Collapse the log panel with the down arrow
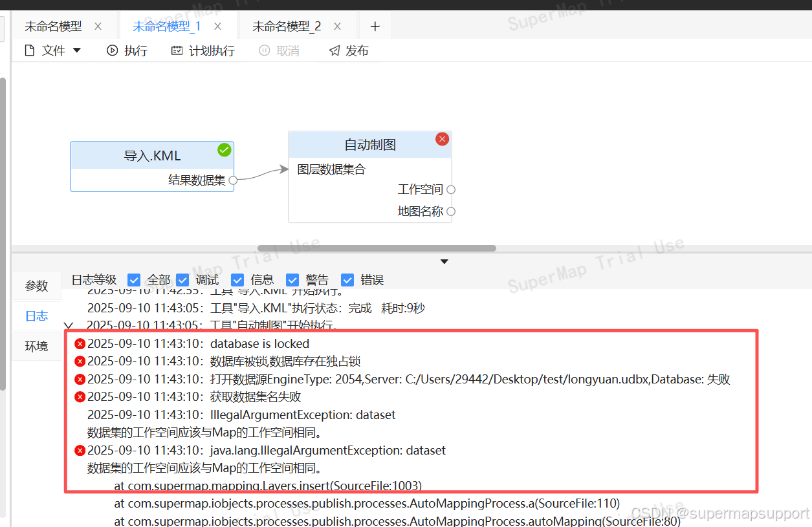The image size is (812, 527). pyautogui.click(x=444, y=261)
